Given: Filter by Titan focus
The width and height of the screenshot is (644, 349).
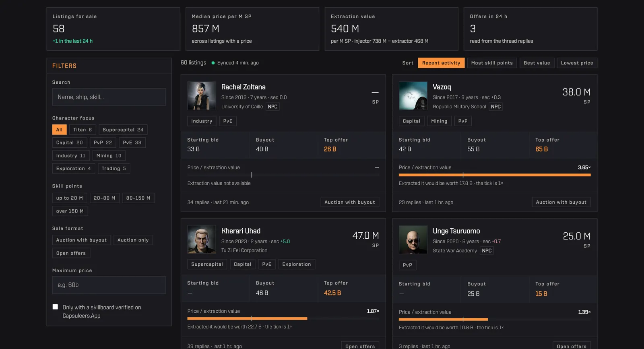Looking at the screenshot, I should click(x=83, y=130).
